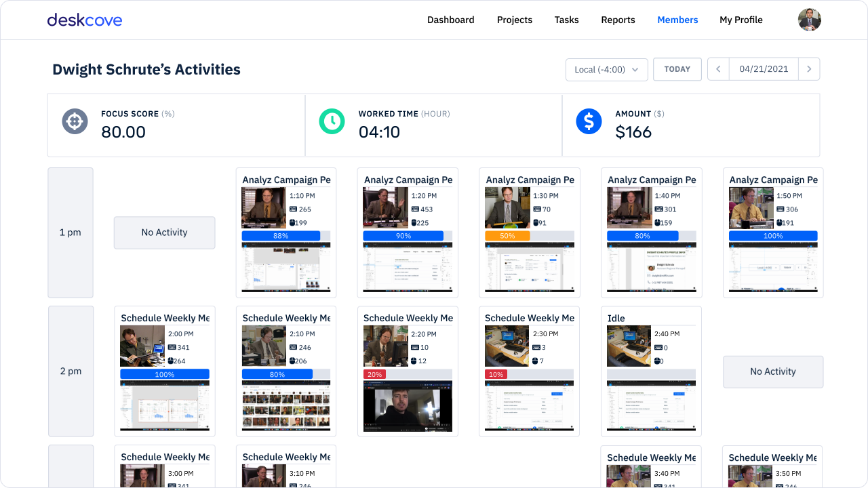This screenshot has height=488, width=868.
Task: Click mouse icon on the 1:20 PM card
Action: [x=414, y=222]
